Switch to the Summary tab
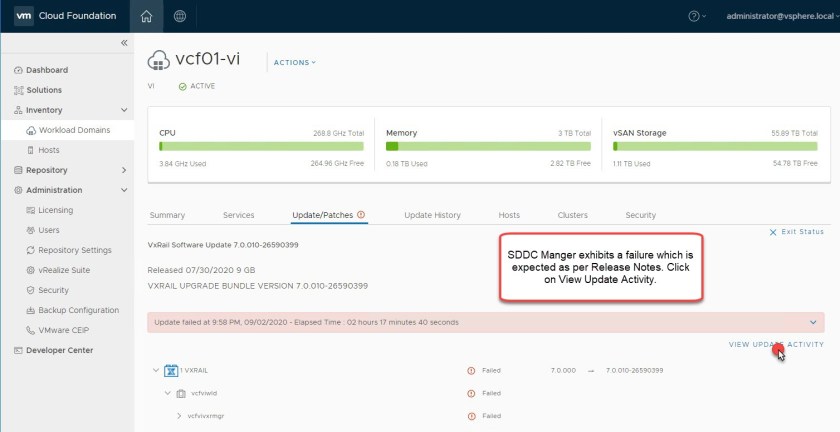This screenshot has height=432, width=840. (167, 215)
